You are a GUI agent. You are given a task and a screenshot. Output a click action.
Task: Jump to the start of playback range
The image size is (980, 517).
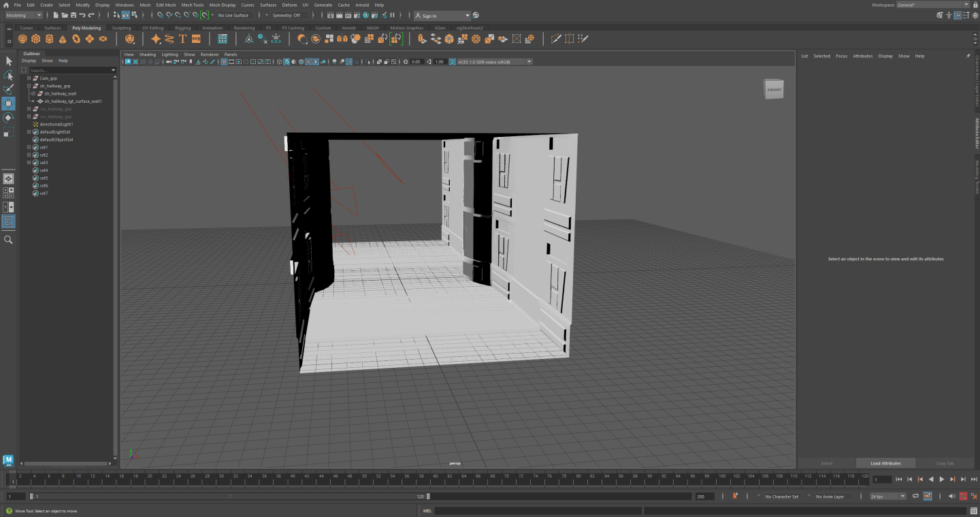tap(898, 480)
